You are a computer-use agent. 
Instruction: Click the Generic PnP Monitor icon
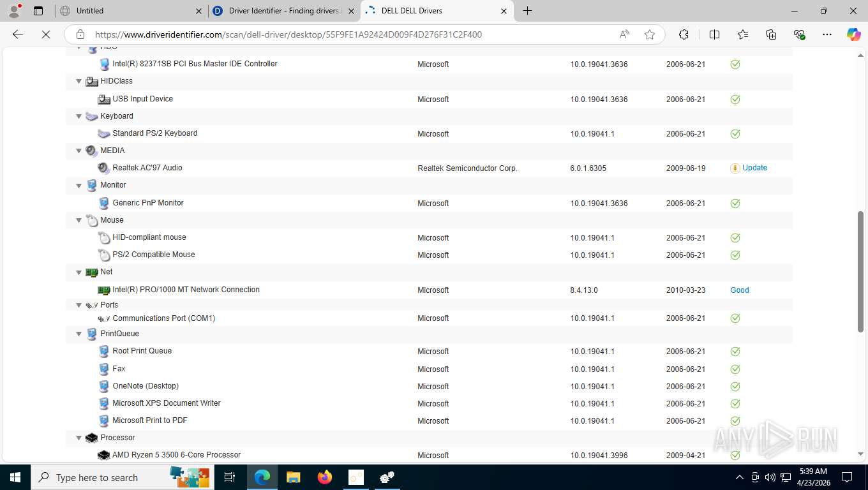[103, 203]
